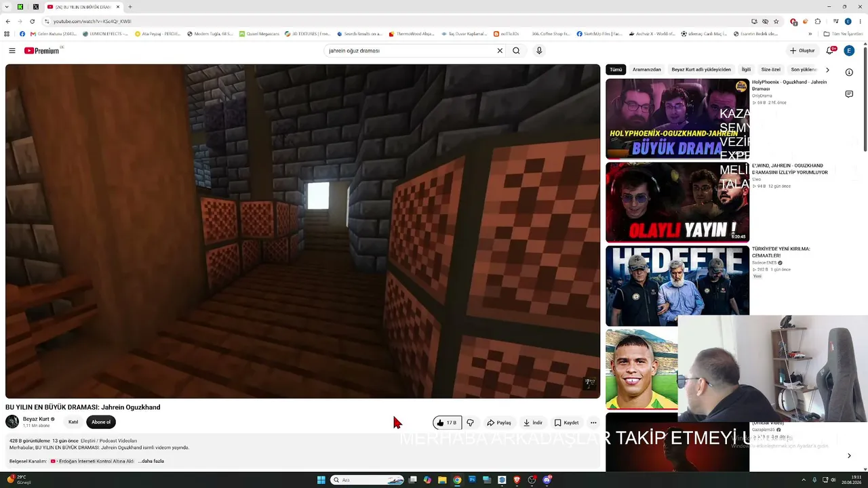The width and height of the screenshot is (868, 488).
Task: Open the weather widget on the taskbar
Action: (x=19, y=480)
